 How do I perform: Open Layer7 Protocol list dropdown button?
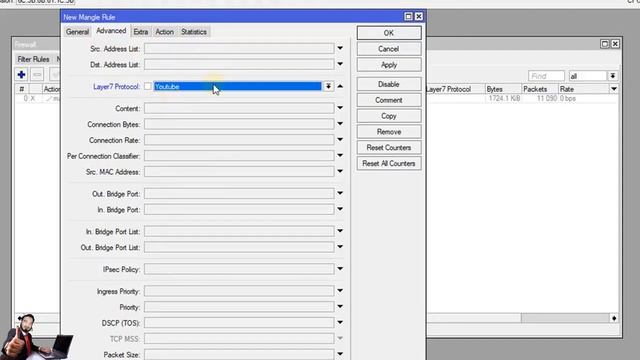click(x=328, y=86)
